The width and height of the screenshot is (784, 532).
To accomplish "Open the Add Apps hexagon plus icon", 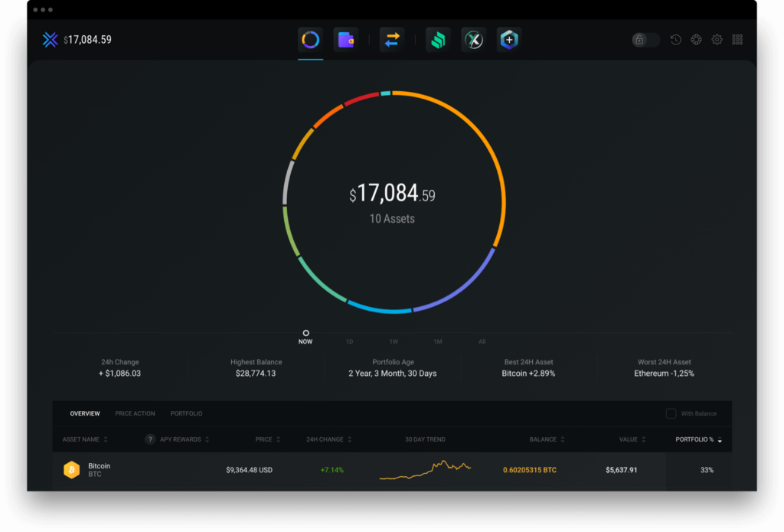I will (509, 40).
